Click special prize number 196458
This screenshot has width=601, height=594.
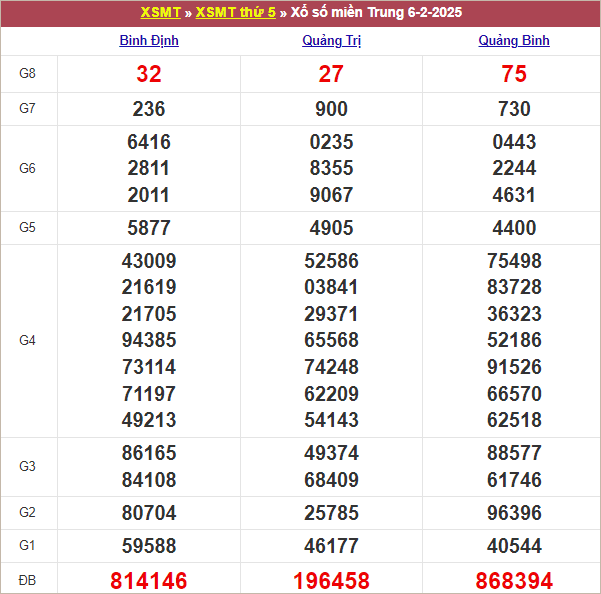(331, 581)
